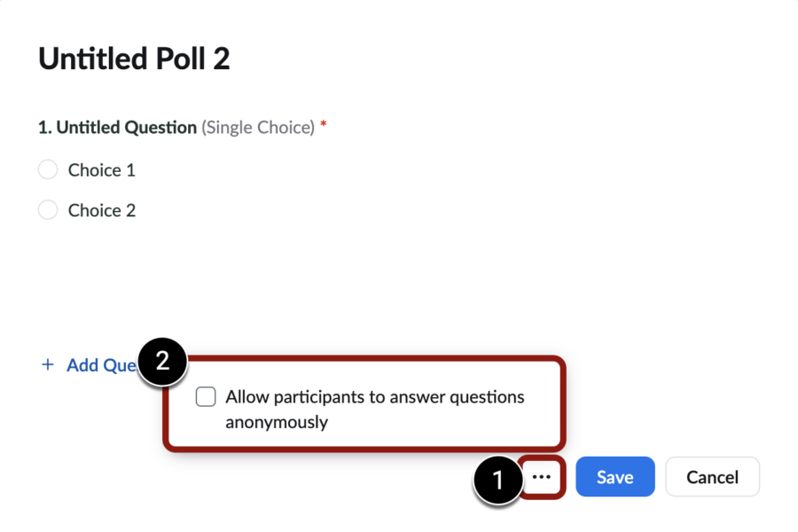Viewport: 798px width, 532px height.
Task: Save the poll
Action: 614,476
